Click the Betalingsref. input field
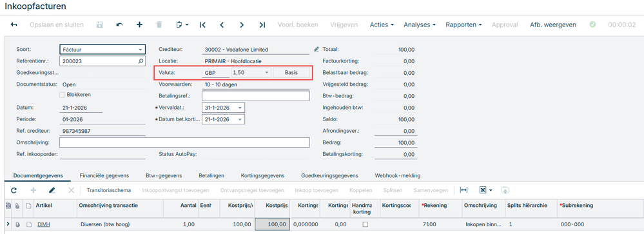The width and height of the screenshot is (644, 234). (x=255, y=96)
